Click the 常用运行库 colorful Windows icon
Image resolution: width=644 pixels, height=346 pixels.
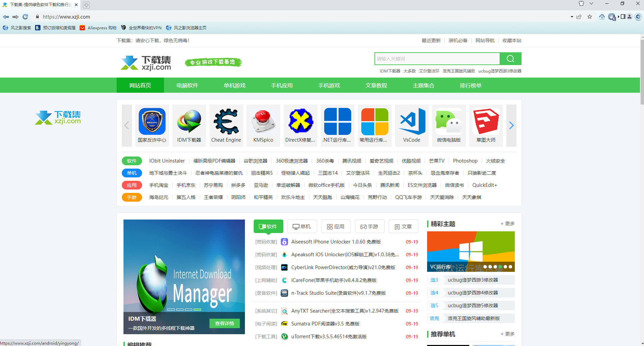[x=375, y=121]
